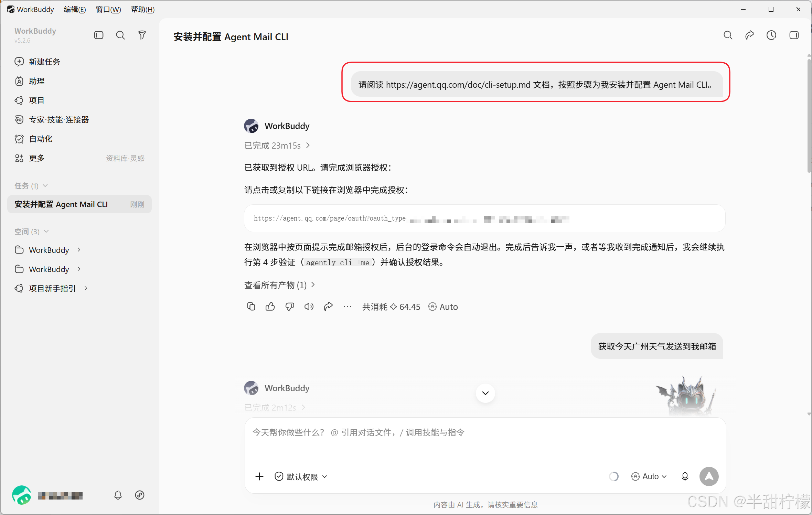Open the sidebar search magnifier icon
Viewport: 812px width, 515px height.
tap(120, 35)
